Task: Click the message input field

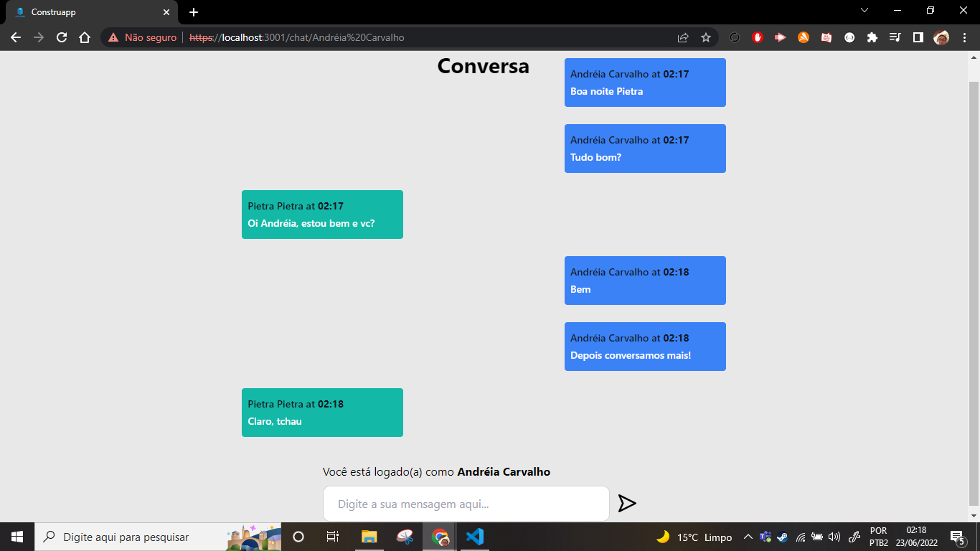Action: tap(466, 504)
